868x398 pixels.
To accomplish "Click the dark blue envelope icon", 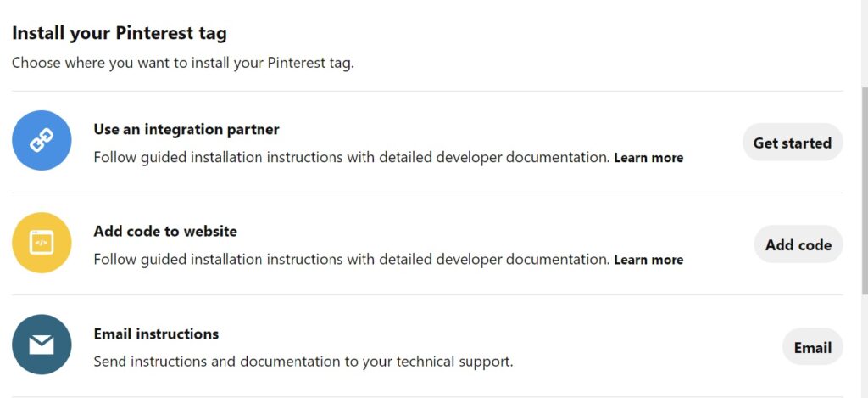I will 42,345.
